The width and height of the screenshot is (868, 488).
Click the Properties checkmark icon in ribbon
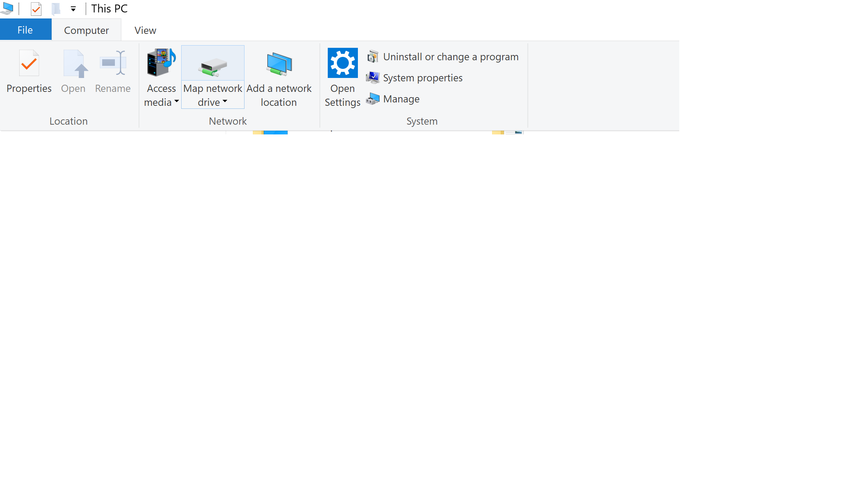(x=29, y=64)
